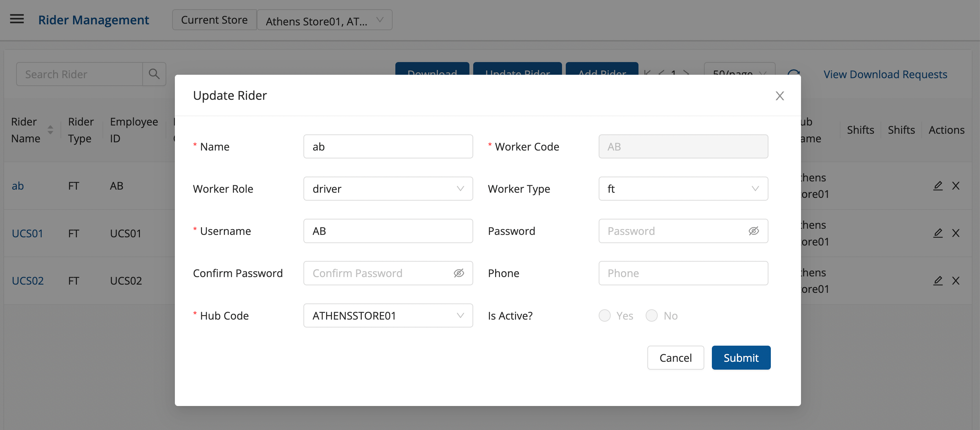This screenshot has width=980, height=430.
Task: Expand the Hub Code dropdown
Action: click(x=388, y=315)
